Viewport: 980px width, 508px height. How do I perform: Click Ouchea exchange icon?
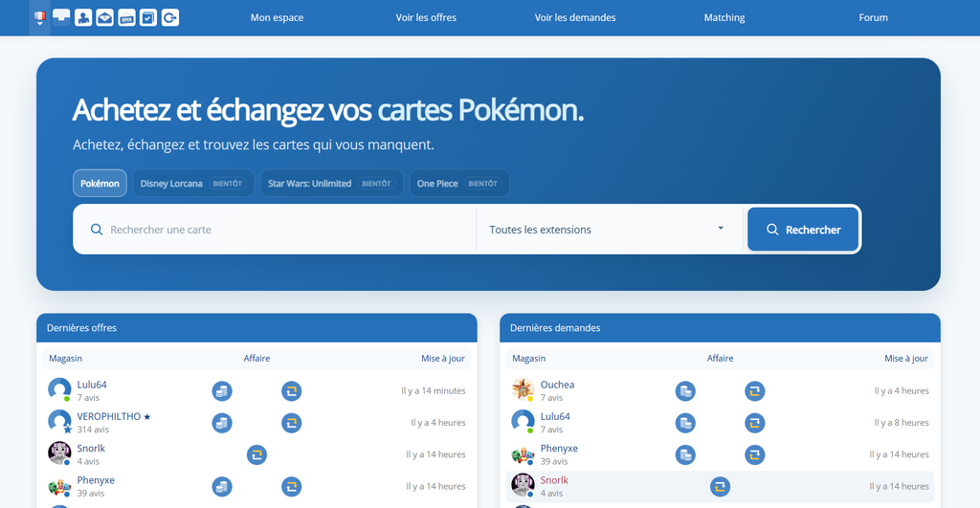pos(755,391)
